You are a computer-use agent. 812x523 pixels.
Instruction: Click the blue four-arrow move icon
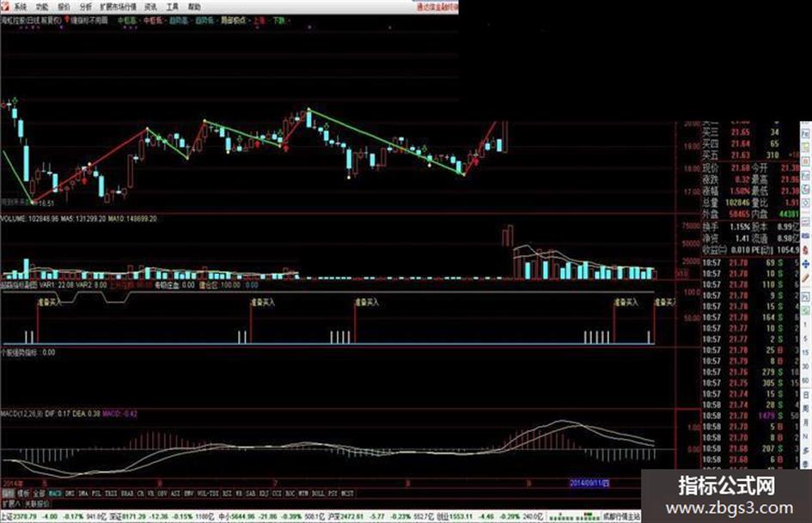[806, 265]
